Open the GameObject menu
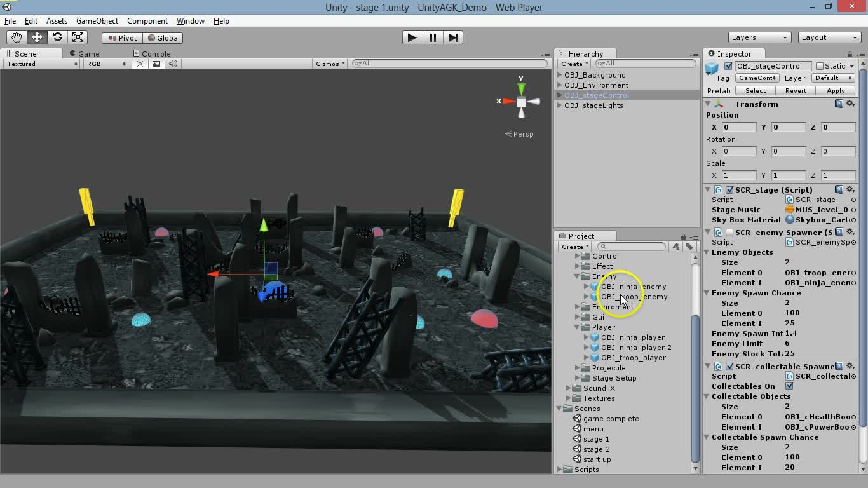This screenshot has width=868, height=488. point(97,21)
